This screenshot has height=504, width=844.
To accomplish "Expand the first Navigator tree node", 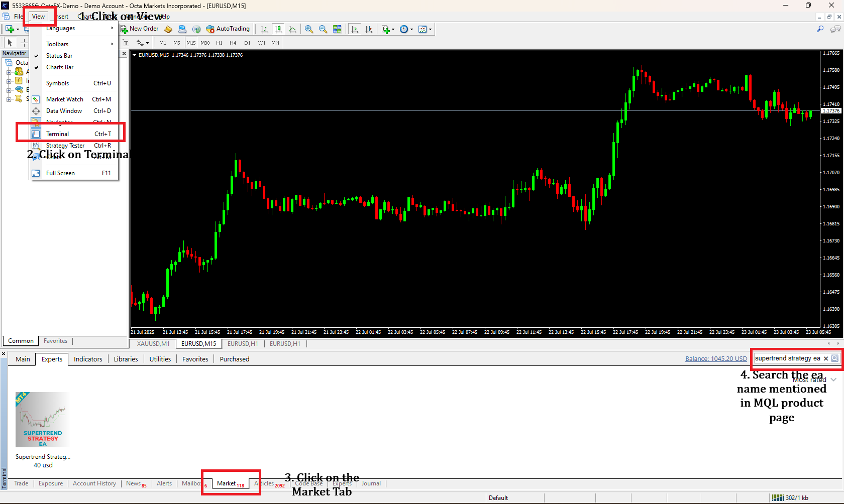I will click(9, 72).
